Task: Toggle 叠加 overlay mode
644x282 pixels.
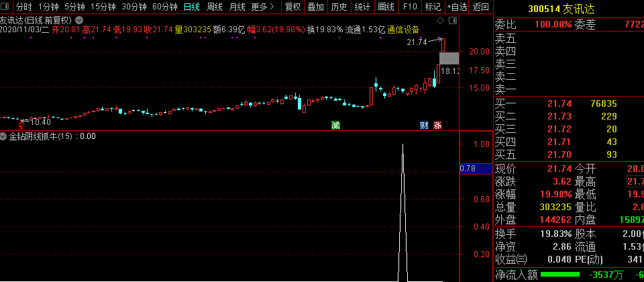Action: click(x=315, y=7)
